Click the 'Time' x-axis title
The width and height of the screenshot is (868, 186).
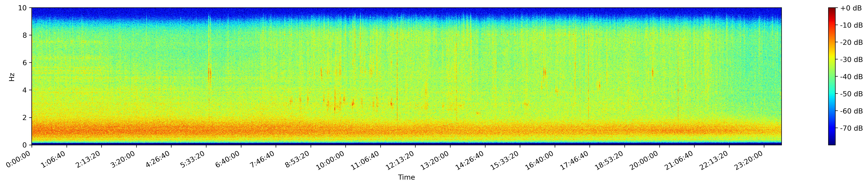click(406, 177)
